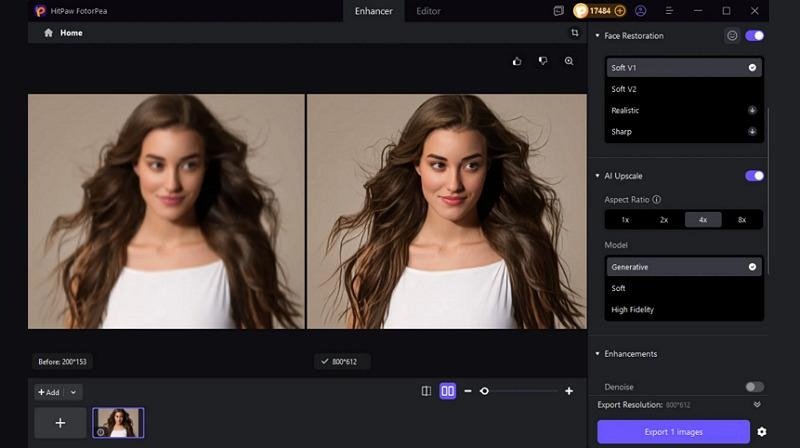Open the user account profile icon

click(x=641, y=11)
